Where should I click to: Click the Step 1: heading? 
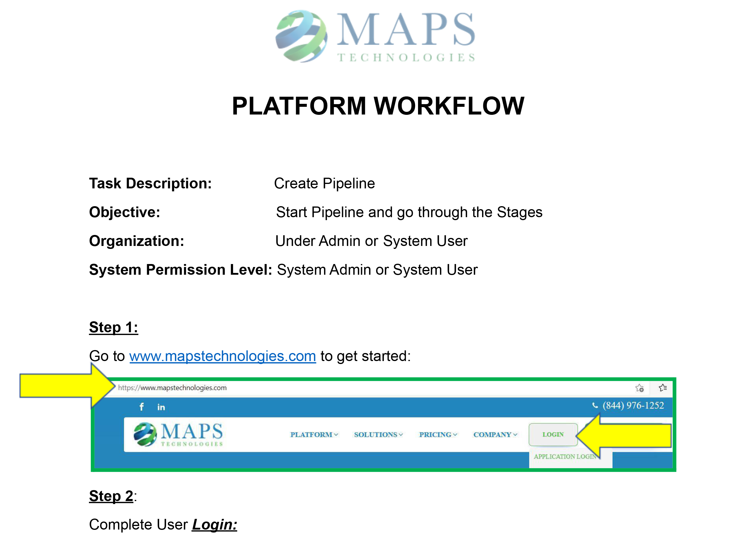(x=113, y=327)
